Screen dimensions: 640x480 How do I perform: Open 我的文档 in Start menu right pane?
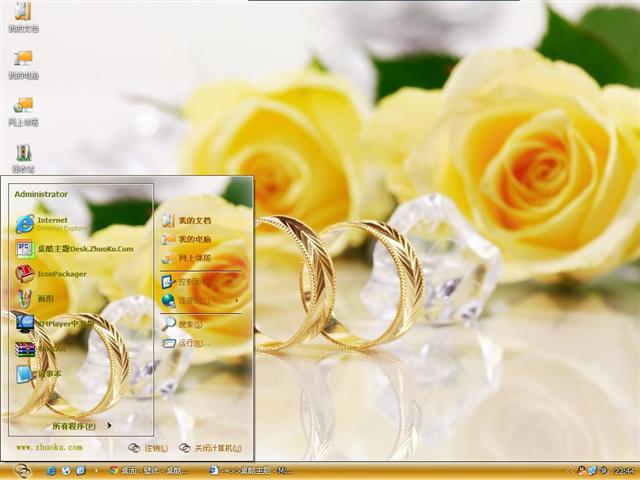[x=186, y=220]
